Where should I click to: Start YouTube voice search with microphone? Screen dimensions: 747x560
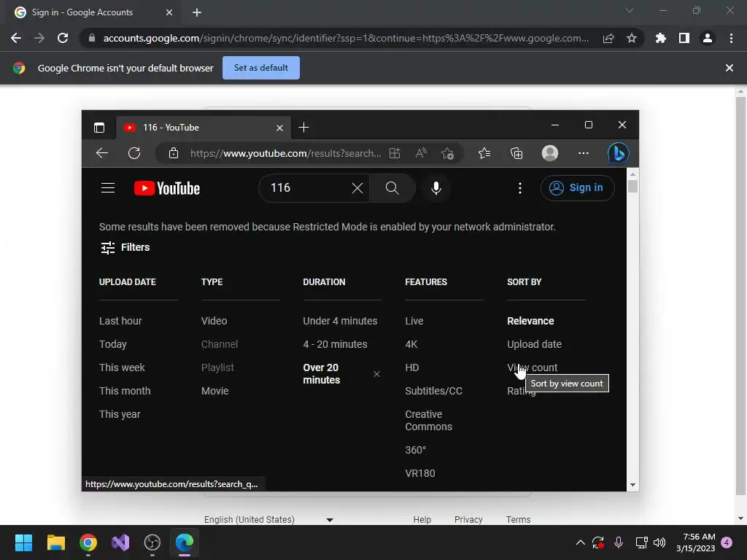pos(436,188)
